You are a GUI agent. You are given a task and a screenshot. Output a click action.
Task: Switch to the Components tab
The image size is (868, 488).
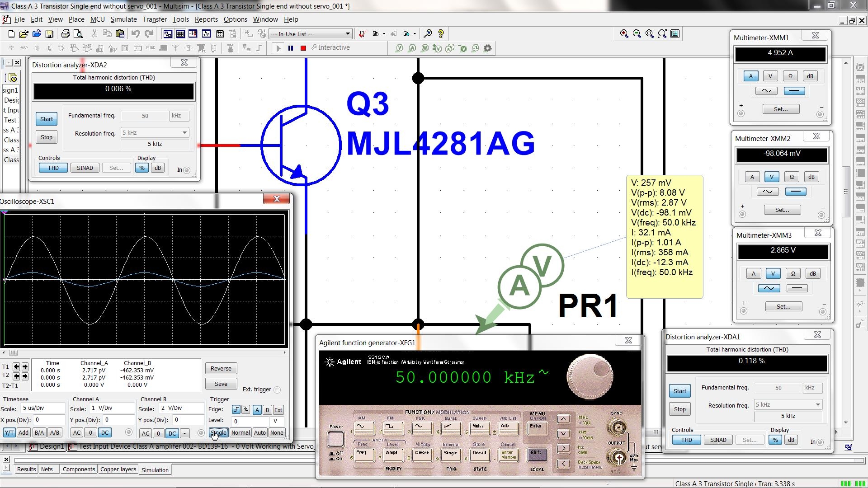[79, 469]
